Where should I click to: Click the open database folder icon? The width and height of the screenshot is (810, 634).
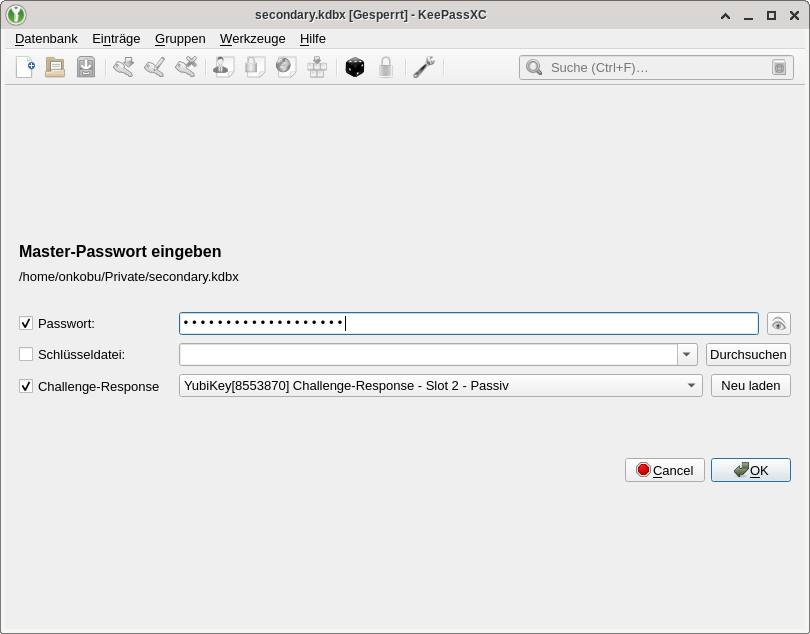55,67
